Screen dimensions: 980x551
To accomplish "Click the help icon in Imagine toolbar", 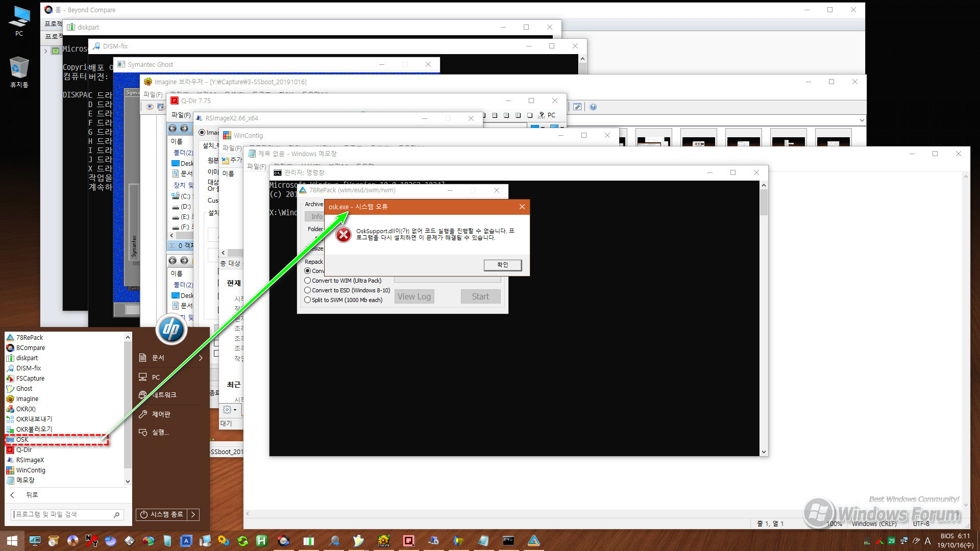I will pos(593,107).
